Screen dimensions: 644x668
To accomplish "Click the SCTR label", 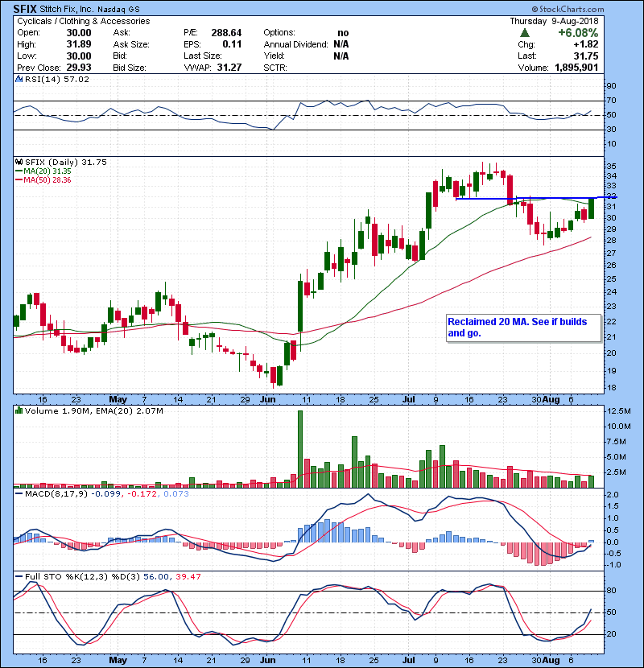I will (275, 68).
